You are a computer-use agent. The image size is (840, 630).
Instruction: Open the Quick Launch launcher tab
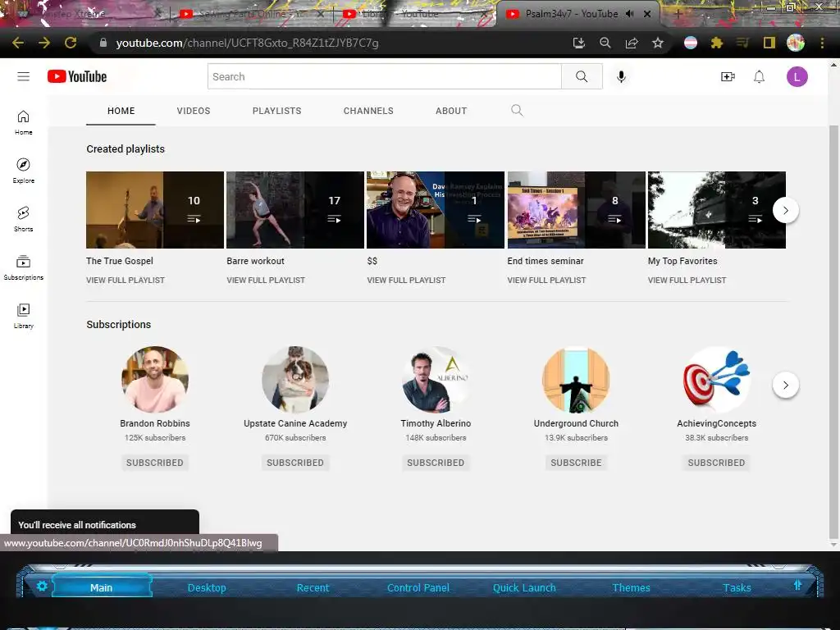pyautogui.click(x=524, y=587)
